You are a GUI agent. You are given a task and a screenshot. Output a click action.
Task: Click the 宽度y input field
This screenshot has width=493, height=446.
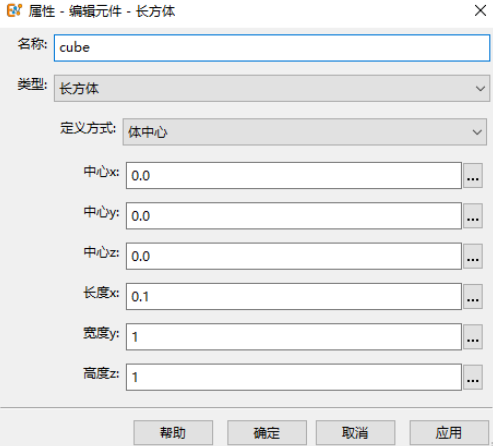point(294,337)
